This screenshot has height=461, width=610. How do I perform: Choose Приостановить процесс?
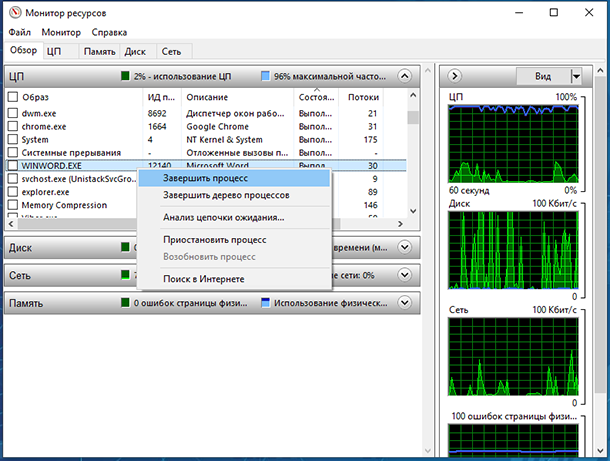pos(234,240)
